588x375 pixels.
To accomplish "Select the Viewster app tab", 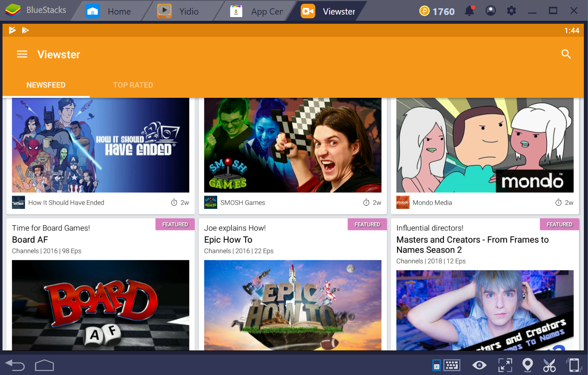I will pos(328,11).
